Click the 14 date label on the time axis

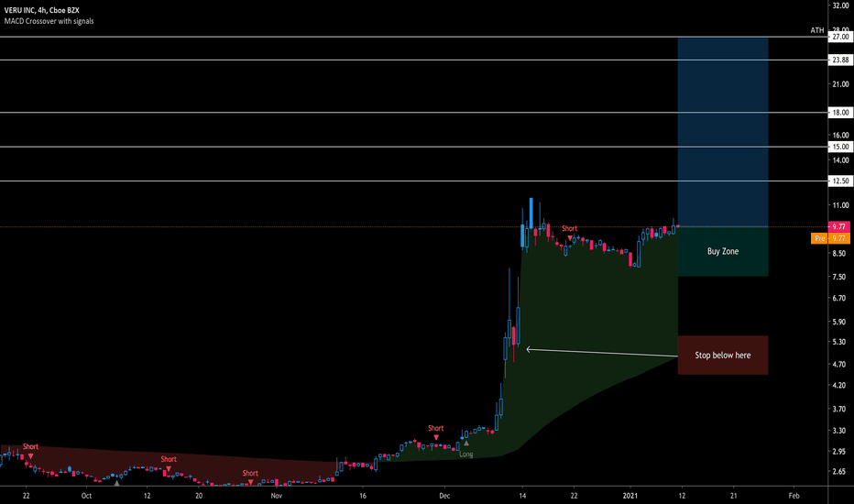click(522, 496)
